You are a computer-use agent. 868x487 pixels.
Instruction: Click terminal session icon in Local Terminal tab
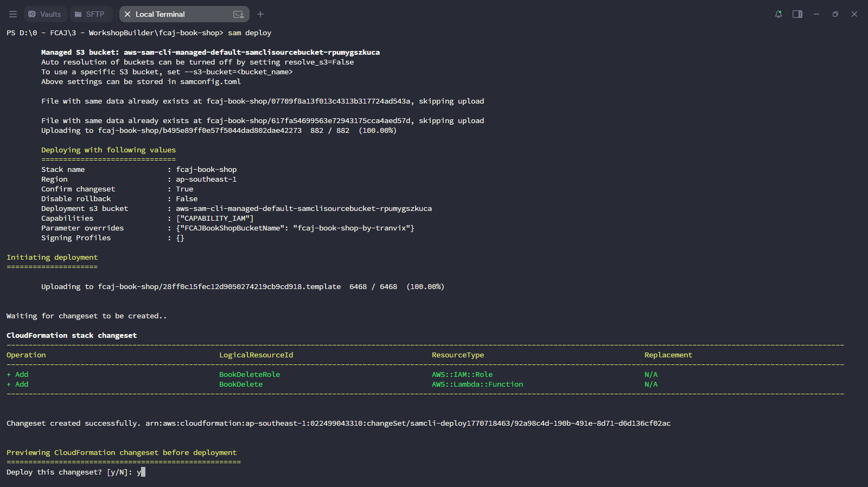click(x=238, y=14)
